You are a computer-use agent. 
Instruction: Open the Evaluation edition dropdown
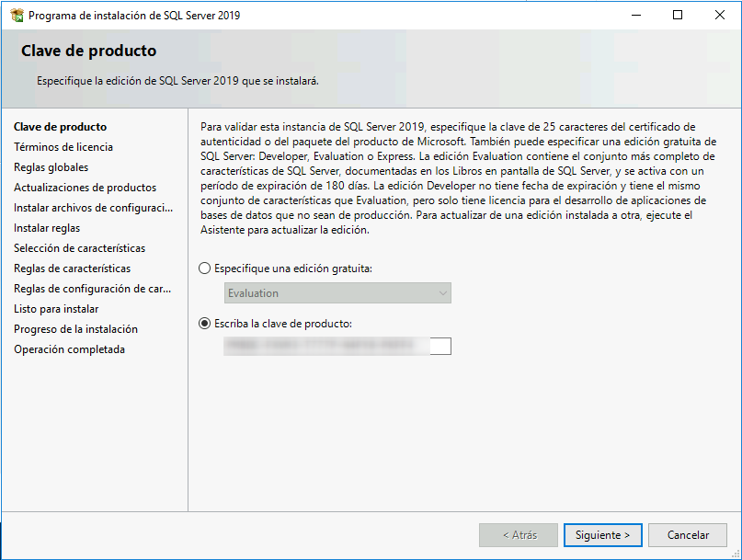coord(337,293)
